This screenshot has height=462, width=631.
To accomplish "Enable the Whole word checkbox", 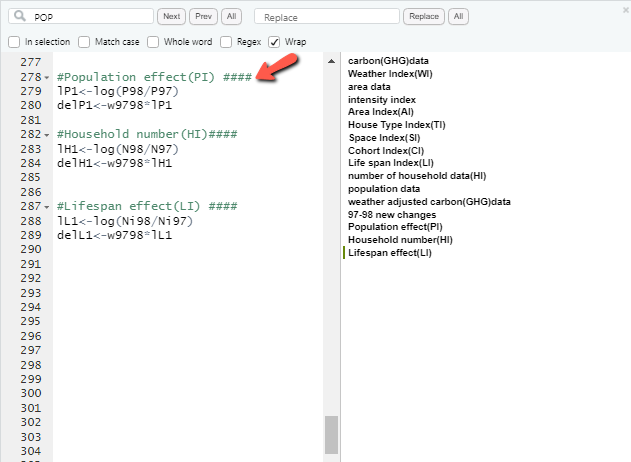I will point(153,42).
